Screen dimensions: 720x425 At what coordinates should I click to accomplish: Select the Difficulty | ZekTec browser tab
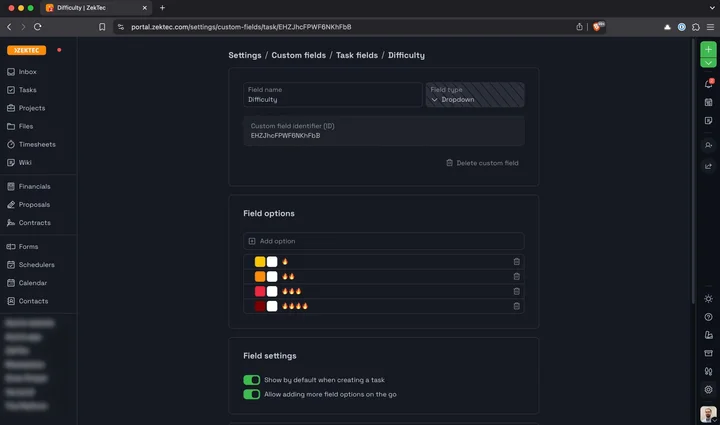96,8
